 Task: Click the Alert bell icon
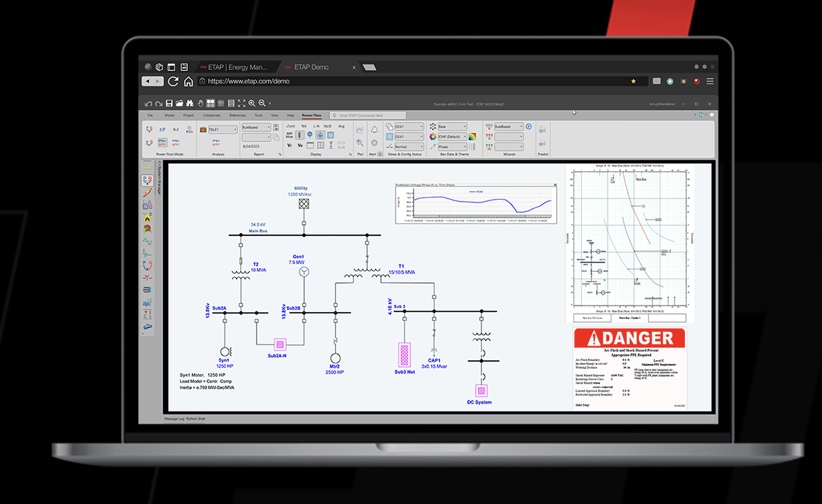click(x=374, y=129)
